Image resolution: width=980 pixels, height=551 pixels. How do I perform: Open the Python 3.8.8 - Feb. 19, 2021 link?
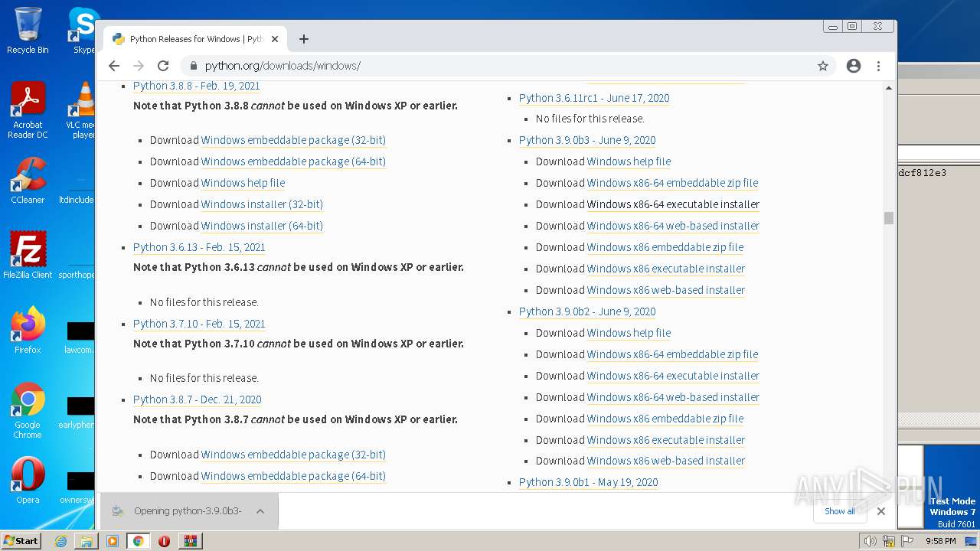pos(197,86)
